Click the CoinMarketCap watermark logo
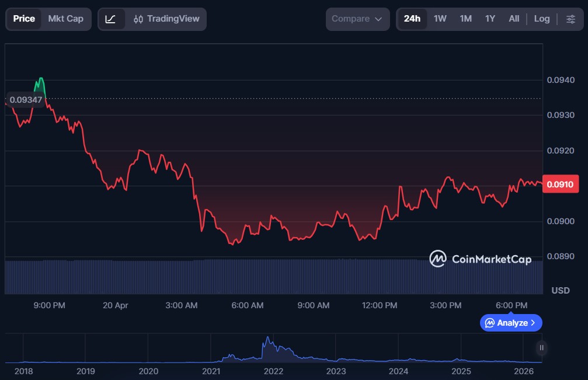The image size is (588, 380). [x=480, y=259]
